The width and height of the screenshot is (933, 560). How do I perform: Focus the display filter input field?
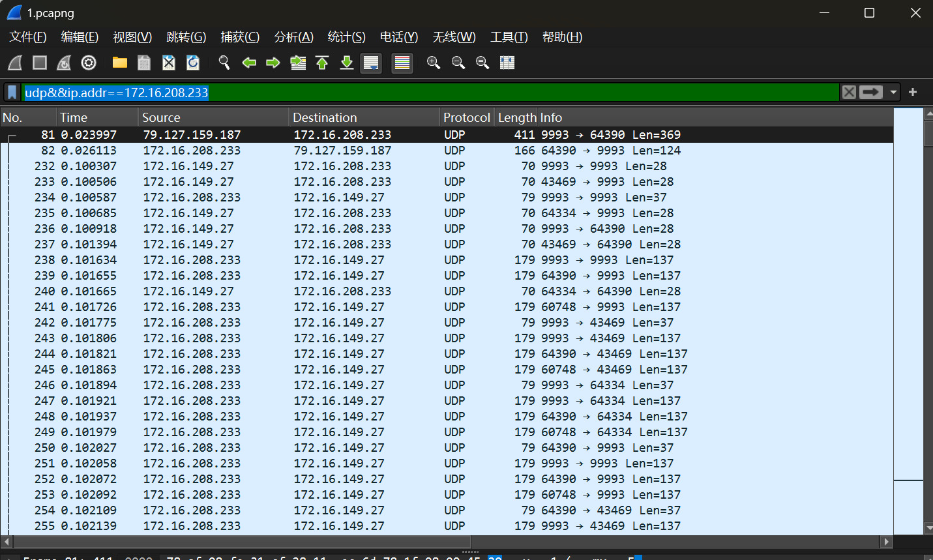tap(430, 93)
